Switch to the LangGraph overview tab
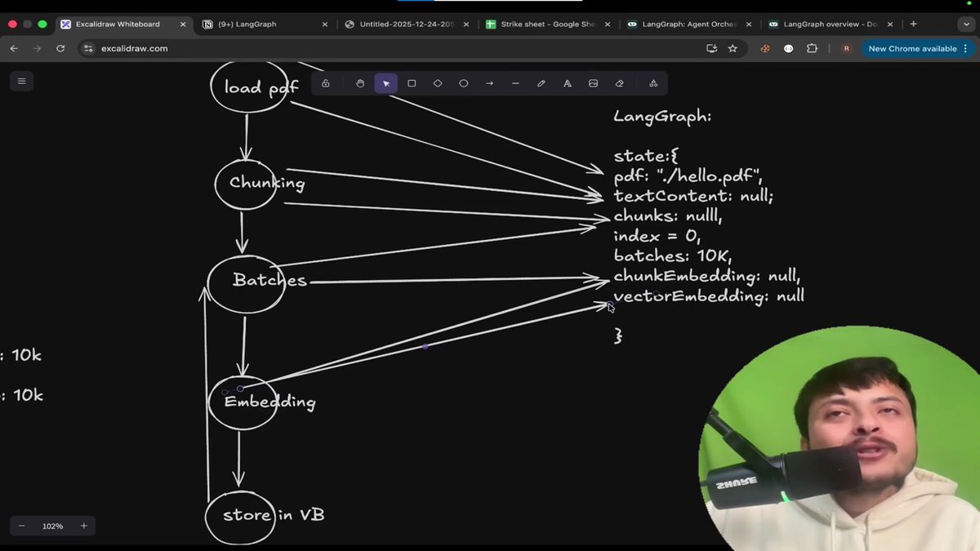980x551 pixels. click(829, 24)
